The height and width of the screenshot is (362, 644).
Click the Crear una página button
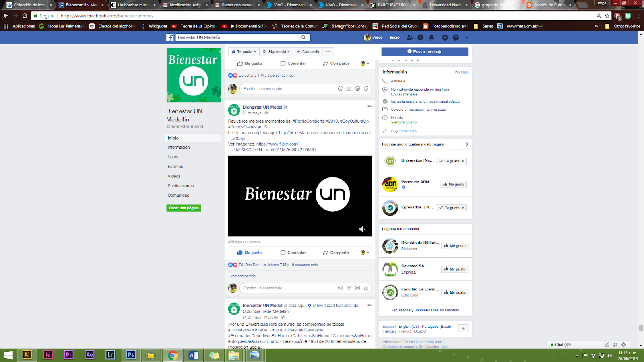pos(184,208)
